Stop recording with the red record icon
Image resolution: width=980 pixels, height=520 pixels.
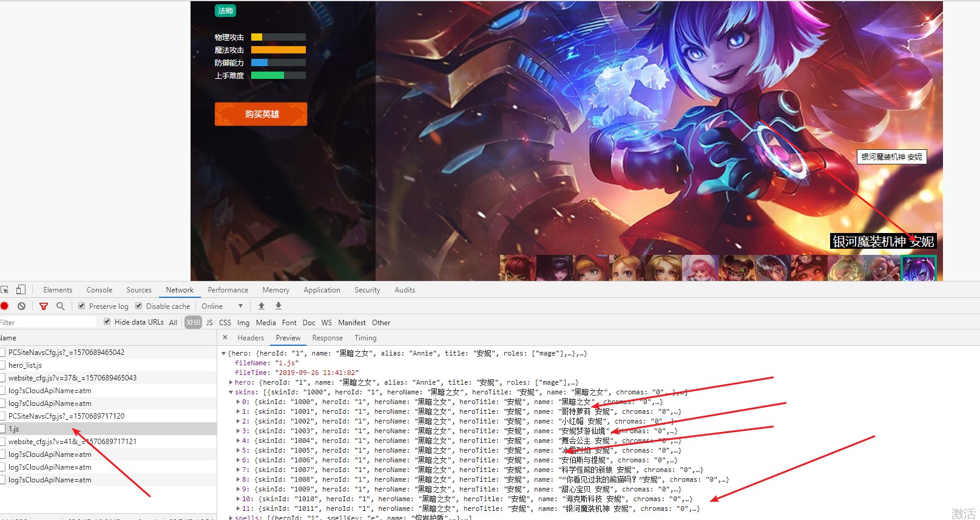(x=4, y=306)
